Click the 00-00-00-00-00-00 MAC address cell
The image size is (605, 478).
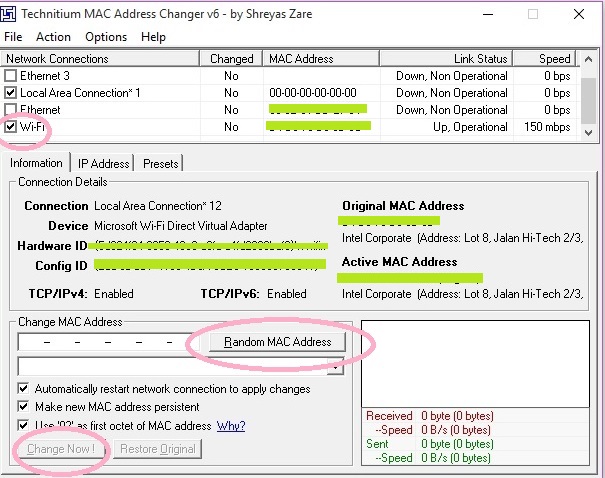tap(313, 93)
